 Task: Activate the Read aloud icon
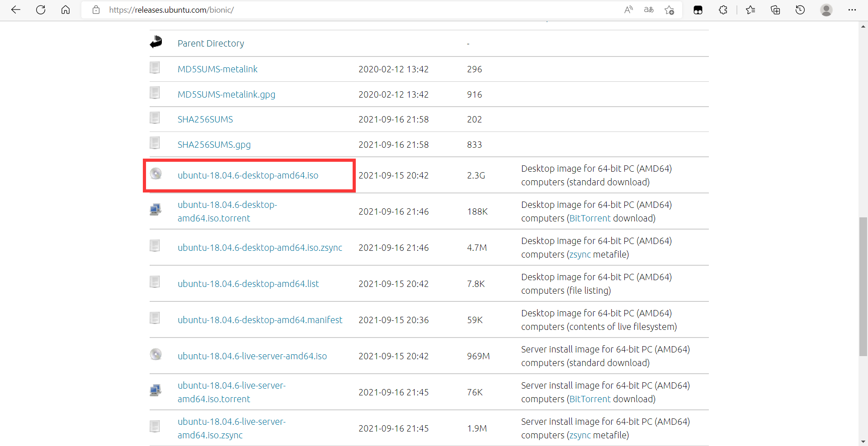coord(628,10)
